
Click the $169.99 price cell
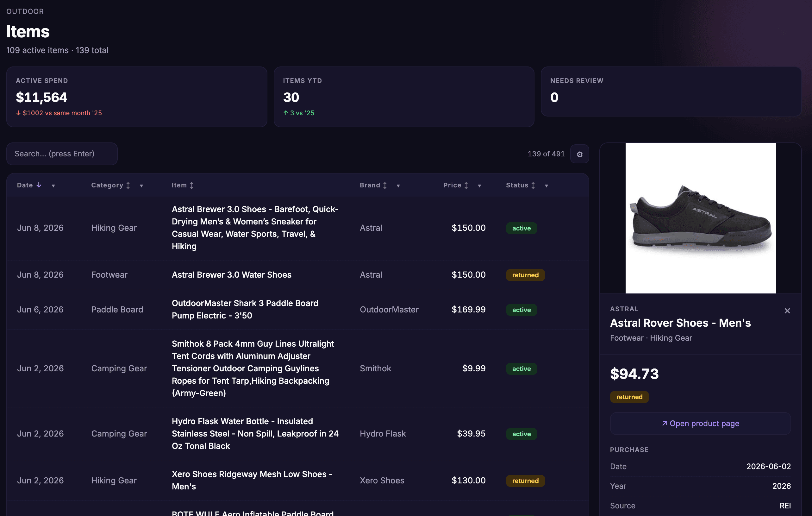point(468,309)
